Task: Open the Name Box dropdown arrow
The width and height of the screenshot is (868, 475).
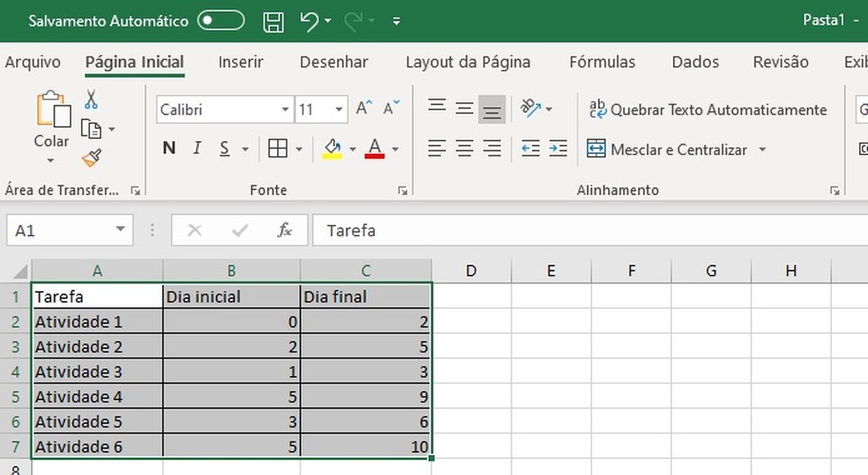Action: [121, 230]
